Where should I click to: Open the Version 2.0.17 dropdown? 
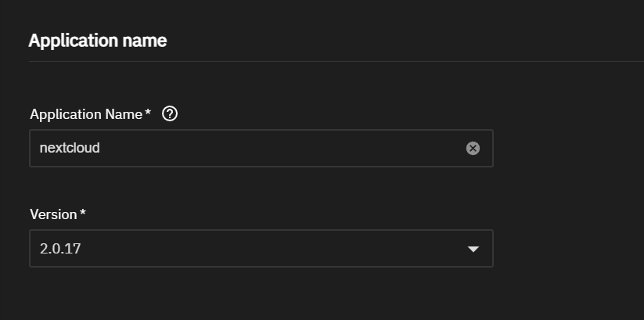[x=261, y=249]
